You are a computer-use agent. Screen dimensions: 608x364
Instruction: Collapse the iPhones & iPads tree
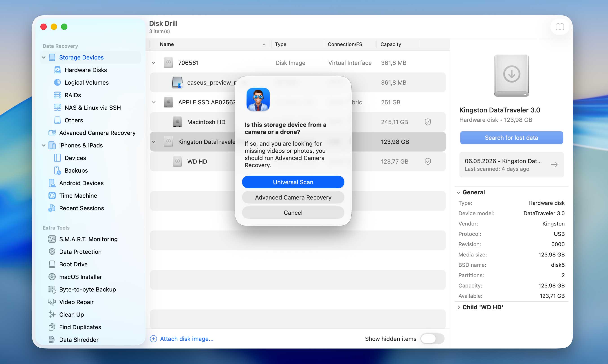point(44,145)
